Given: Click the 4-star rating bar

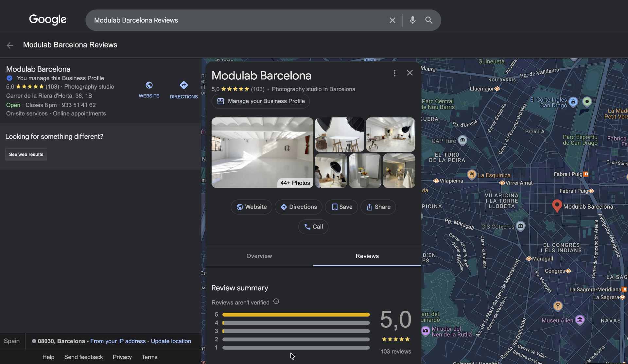Looking at the screenshot, I should point(296,323).
